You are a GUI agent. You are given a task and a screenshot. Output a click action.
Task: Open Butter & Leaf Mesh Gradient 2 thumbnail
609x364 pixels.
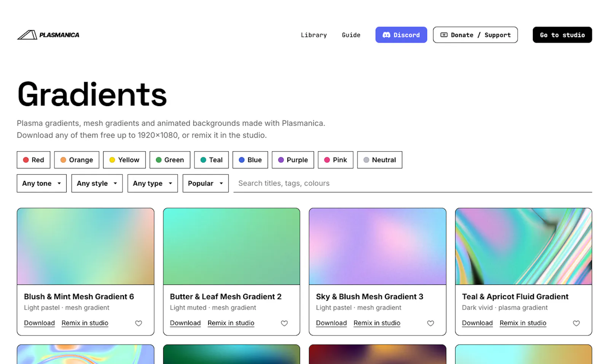(231, 246)
